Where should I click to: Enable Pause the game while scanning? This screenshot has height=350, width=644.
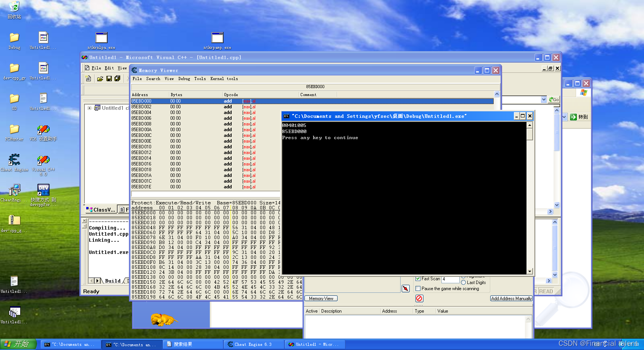418,289
